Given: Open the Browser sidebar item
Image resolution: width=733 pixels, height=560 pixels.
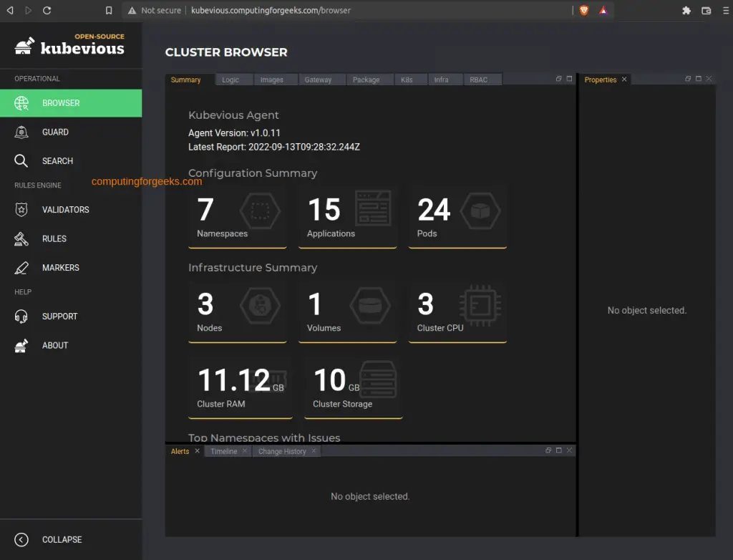Looking at the screenshot, I should (x=71, y=103).
